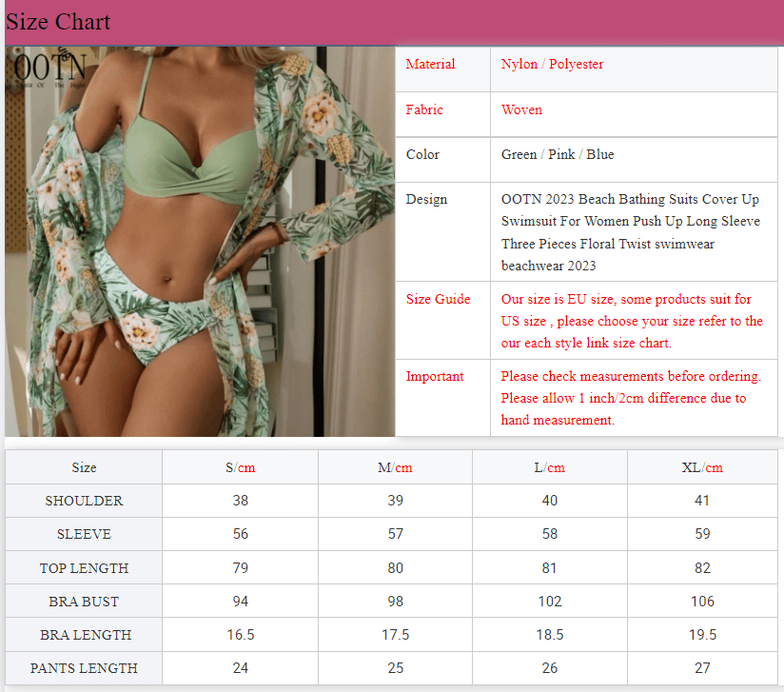This screenshot has height=692, width=784.
Task: Select the XL/cm column header
Action: 702,467
